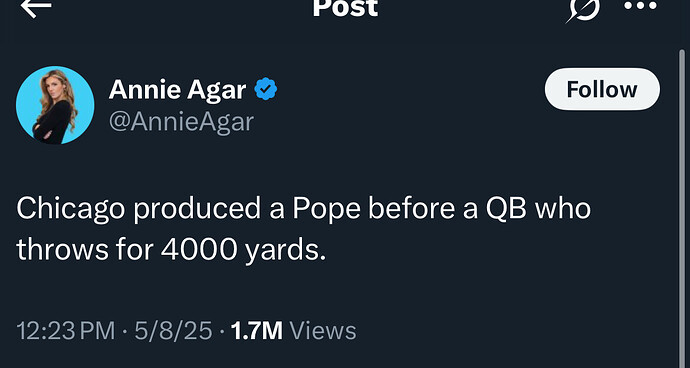Open the three-dot more options menu
Viewport: 690px width, 368px height.
coord(640,6)
